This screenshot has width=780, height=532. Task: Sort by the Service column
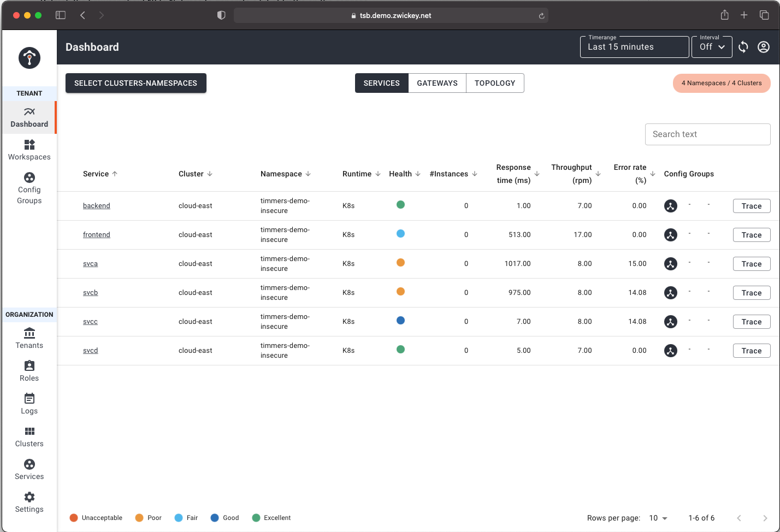(x=100, y=174)
